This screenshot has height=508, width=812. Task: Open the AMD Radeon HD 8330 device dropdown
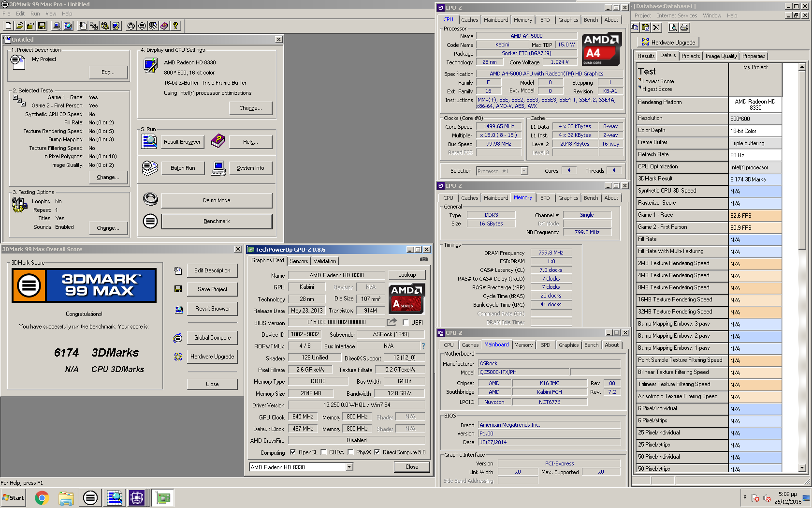[349, 467]
